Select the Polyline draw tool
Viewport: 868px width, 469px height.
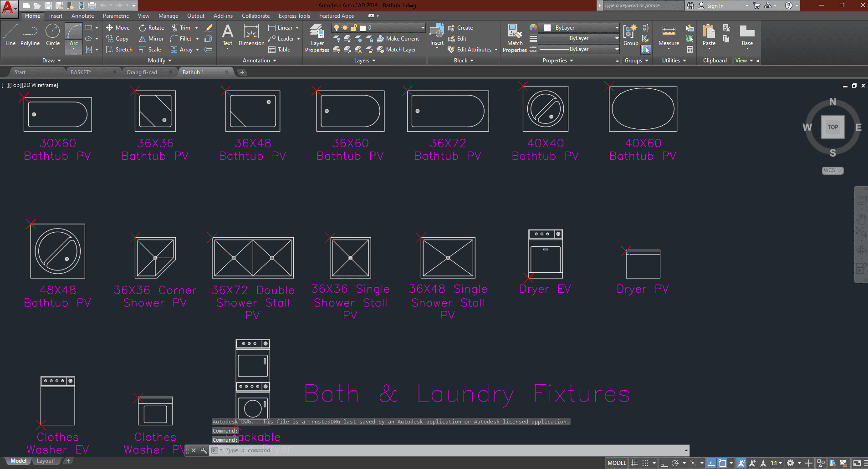[30, 36]
